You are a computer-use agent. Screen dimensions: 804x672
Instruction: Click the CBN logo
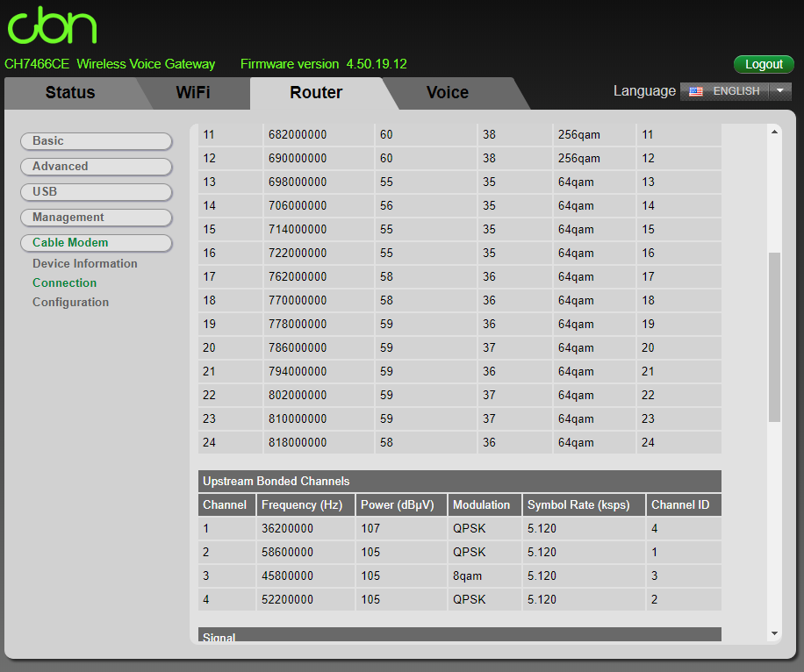(x=52, y=25)
